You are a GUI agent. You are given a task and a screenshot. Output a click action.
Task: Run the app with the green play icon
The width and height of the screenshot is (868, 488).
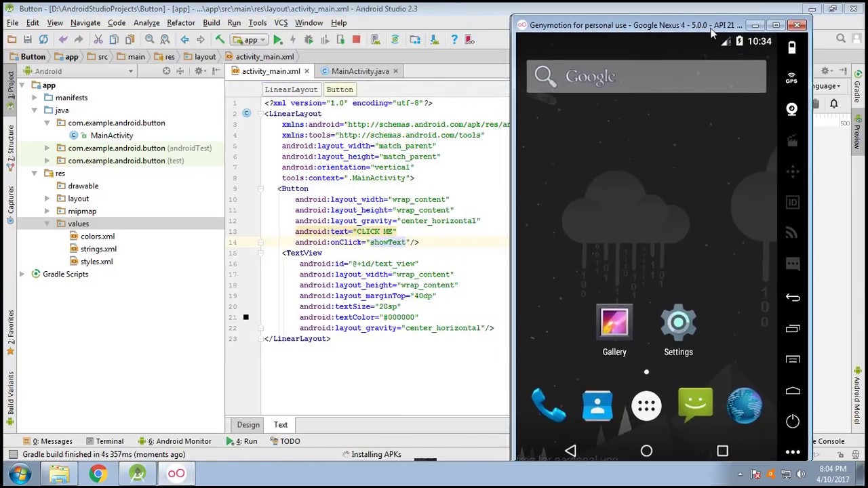tap(278, 40)
